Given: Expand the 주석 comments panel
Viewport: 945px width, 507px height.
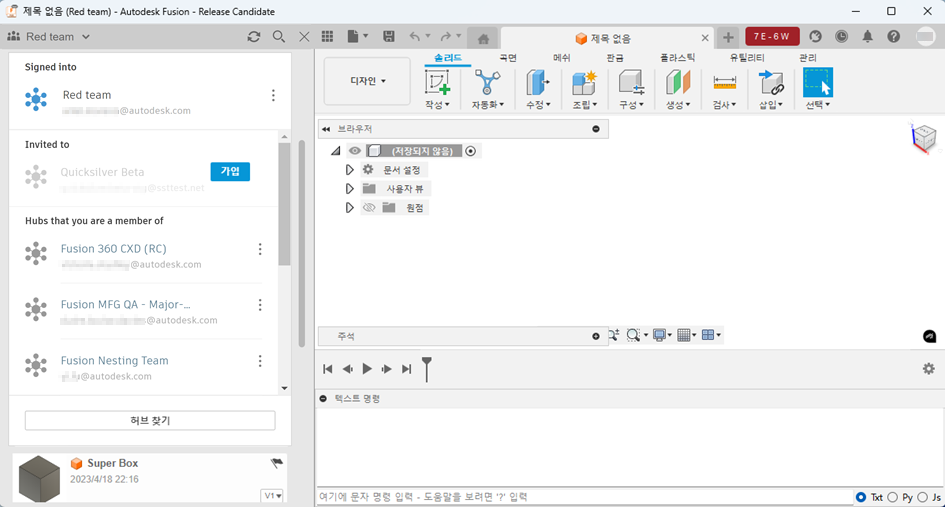Looking at the screenshot, I should 596,336.
